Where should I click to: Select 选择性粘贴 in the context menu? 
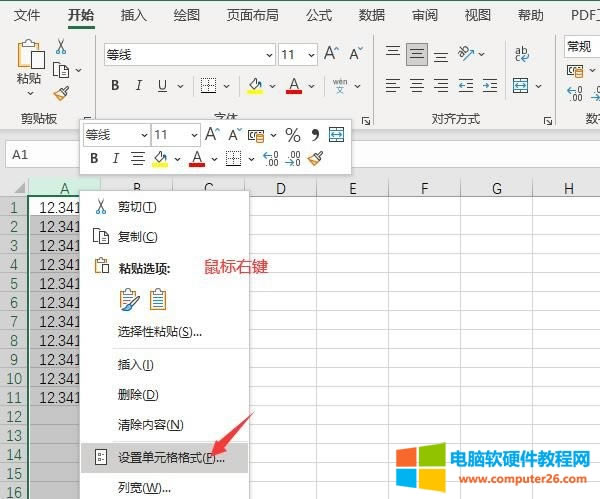tap(160, 331)
